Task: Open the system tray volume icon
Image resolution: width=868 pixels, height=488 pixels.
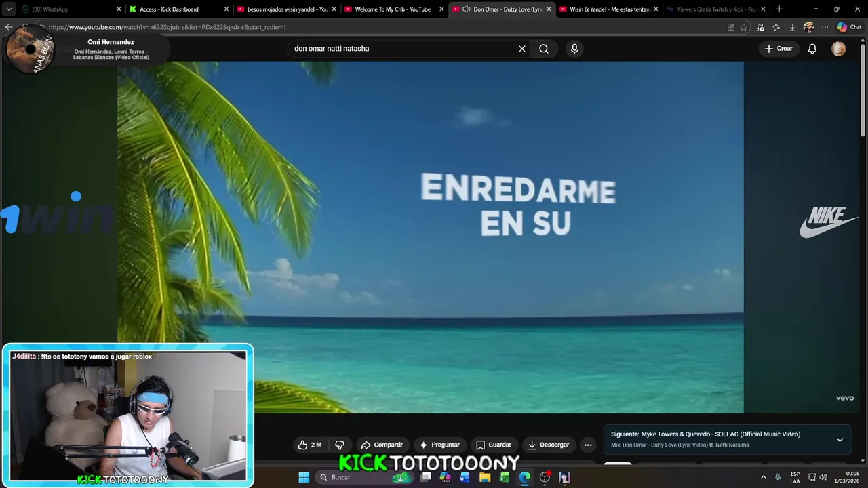Action: pos(823,477)
